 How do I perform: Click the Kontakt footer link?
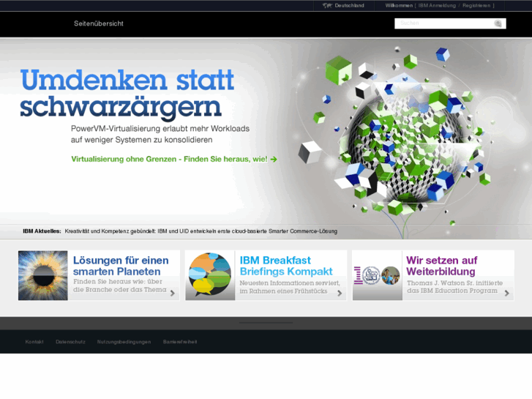click(x=34, y=342)
